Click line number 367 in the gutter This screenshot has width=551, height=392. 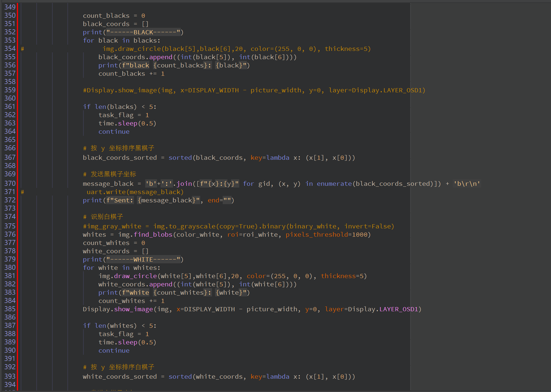[10, 157]
